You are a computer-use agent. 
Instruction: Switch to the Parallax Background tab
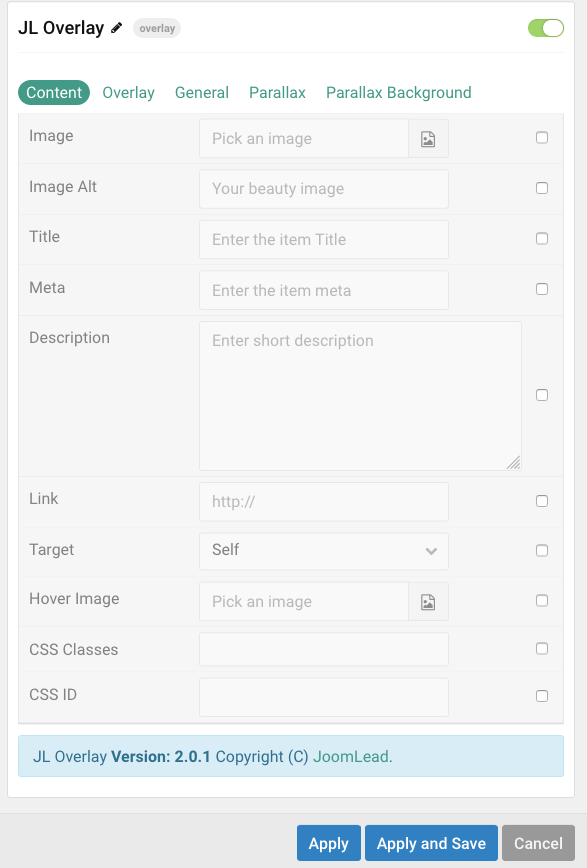[398, 92]
